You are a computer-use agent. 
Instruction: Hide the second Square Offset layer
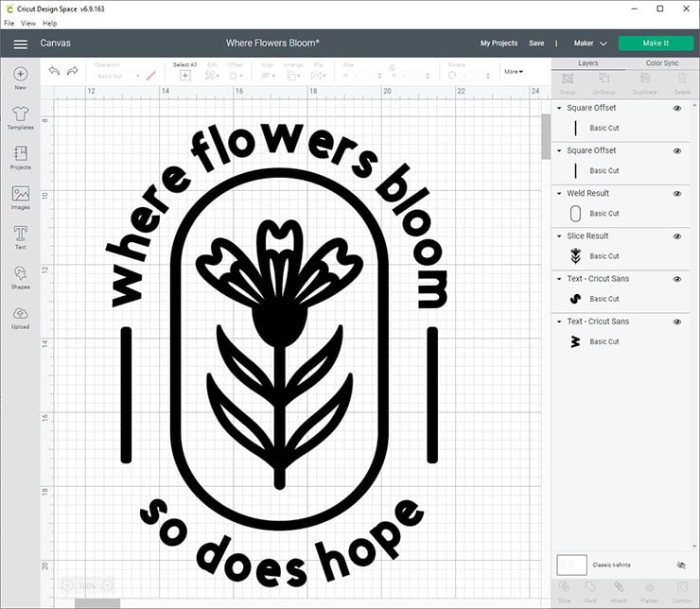(676, 150)
